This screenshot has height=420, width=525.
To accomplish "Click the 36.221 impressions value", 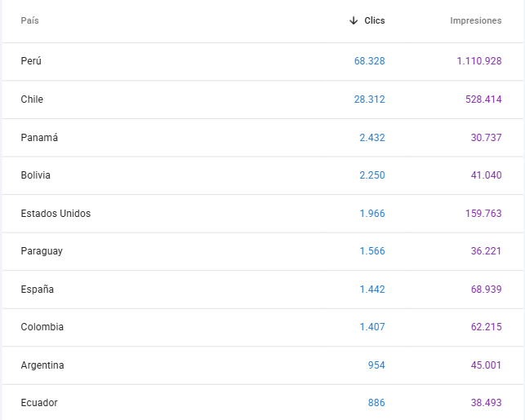I will coord(486,251).
